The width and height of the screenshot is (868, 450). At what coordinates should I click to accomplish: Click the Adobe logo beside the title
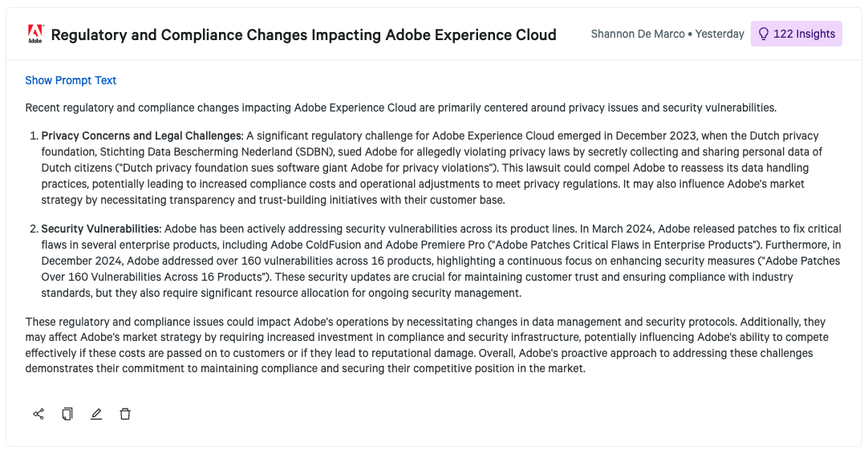[x=35, y=34]
